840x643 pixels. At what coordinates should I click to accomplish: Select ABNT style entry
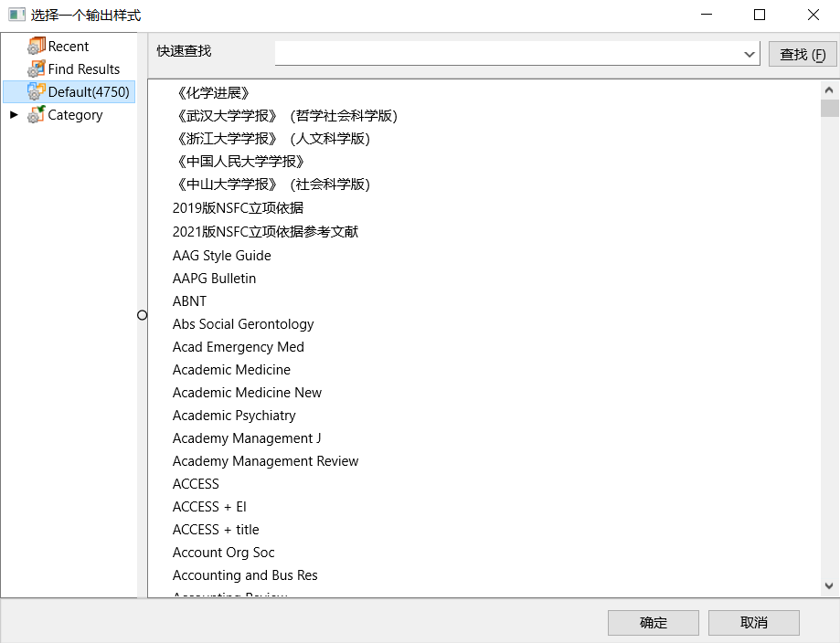[189, 301]
